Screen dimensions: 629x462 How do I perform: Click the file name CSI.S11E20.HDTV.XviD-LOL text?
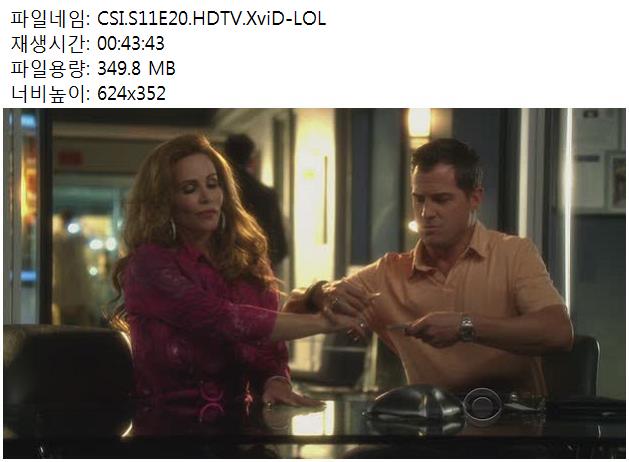click(211, 18)
